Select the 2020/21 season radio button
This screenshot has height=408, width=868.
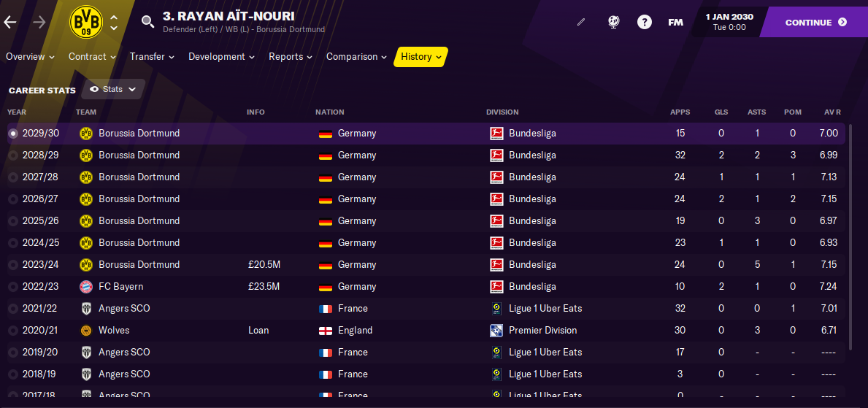pyautogui.click(x=13, y=331)
